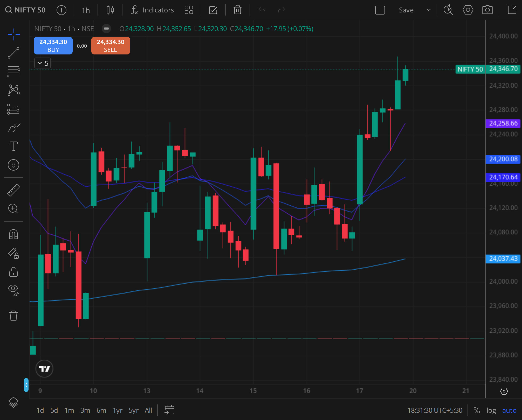
Task: Set range to 6m
Action: pos(101,410)
